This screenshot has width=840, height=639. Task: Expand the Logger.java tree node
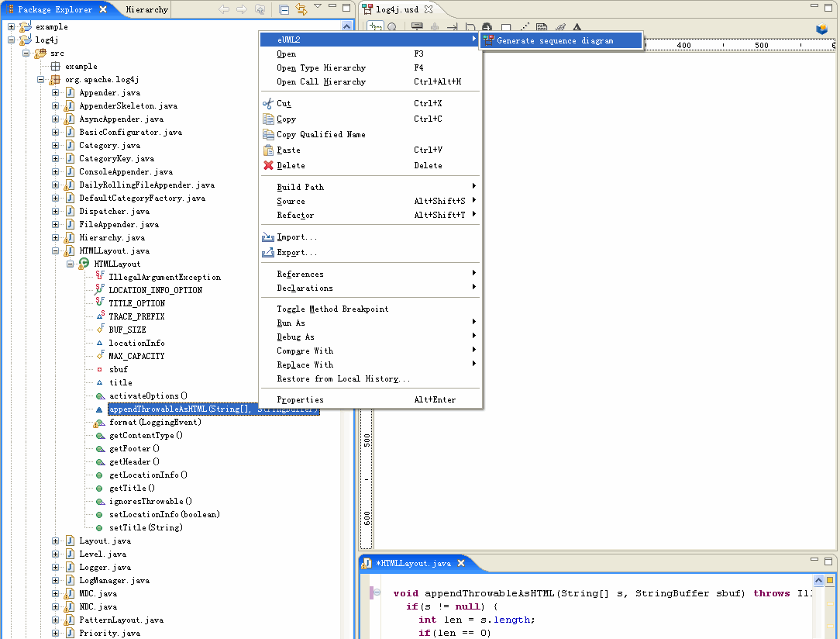[x=56, y=567]
